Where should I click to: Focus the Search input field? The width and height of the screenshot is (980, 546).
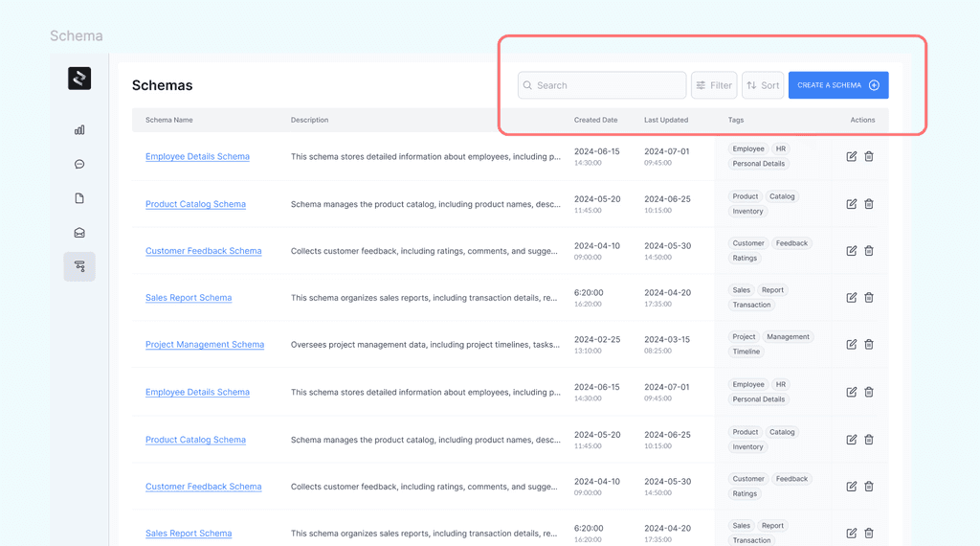click(x=602, y=85)
